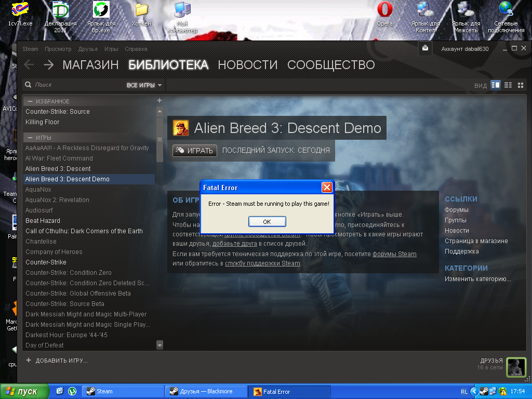Image resolution: width=532 pixels, height=399 pixels.
Task: Open 1cv7l.exe desktop shortcut
Action: click(20, 14)
